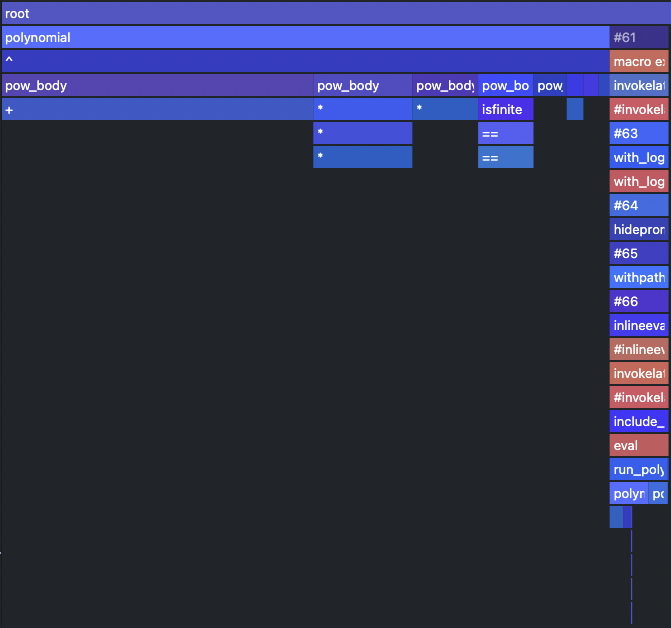This screenshot has height=628, width=671.
Task: Select the withpath frame
Action: (x=639, y=277)
